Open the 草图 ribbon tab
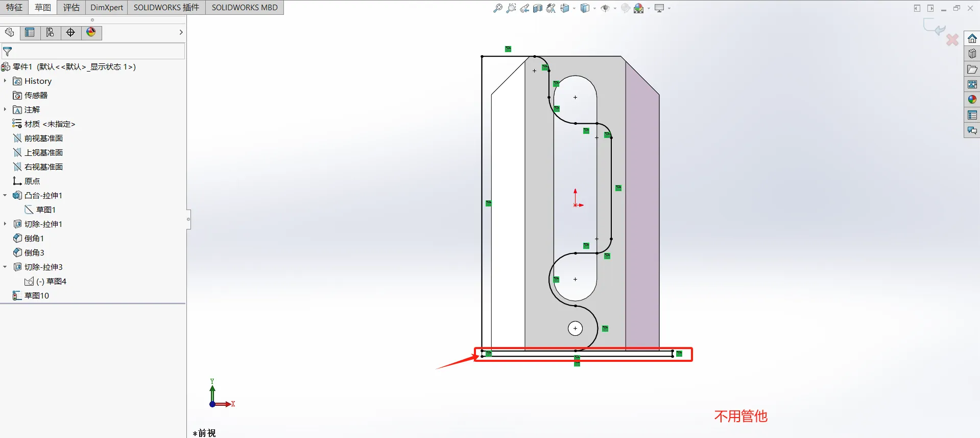980x438 pixels. 43,7
